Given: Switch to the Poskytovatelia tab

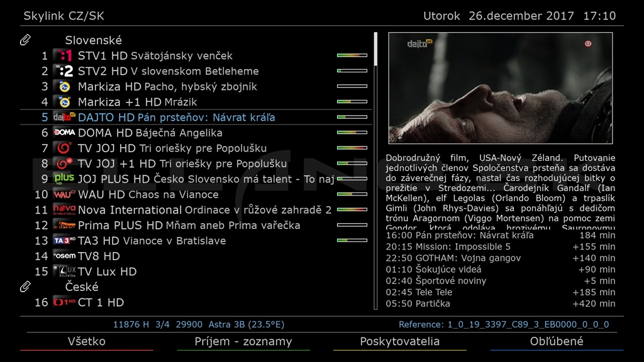Looking at the screenshot, I should 399,342.
